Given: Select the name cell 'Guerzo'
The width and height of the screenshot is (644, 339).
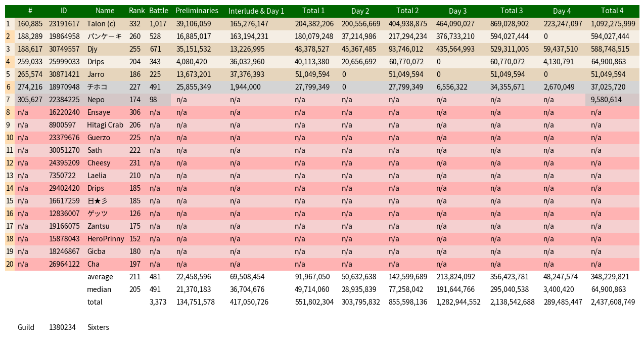Looking at the screenshot, I should (x=98, y=138).
